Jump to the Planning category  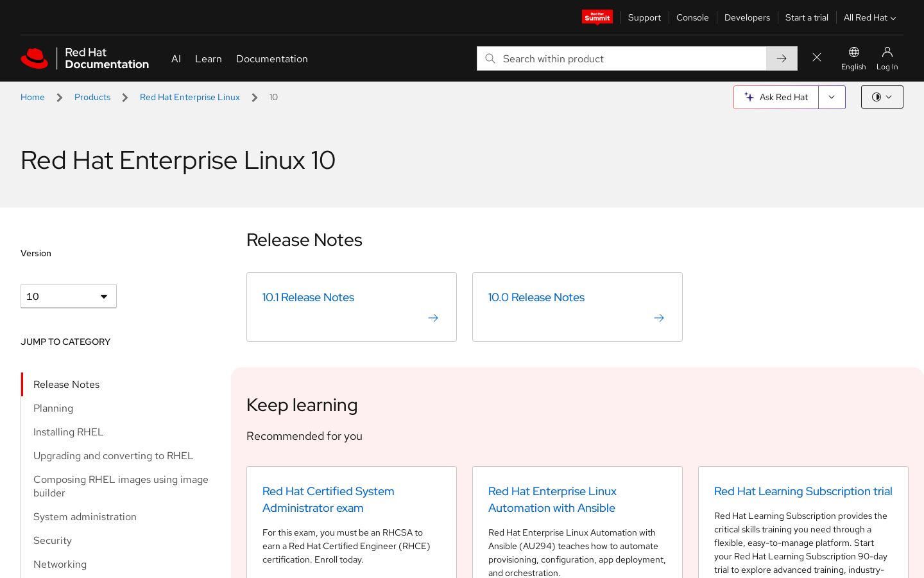(x=53, y=408)
